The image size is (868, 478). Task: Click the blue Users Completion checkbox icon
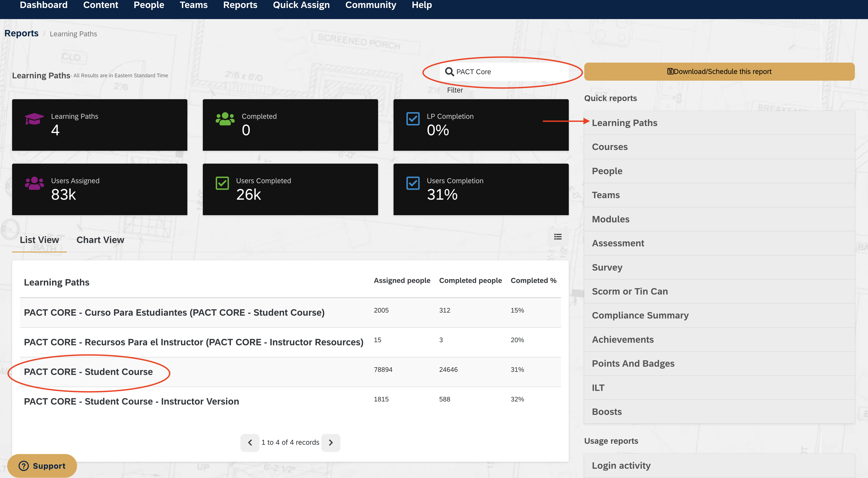point(413,183)
